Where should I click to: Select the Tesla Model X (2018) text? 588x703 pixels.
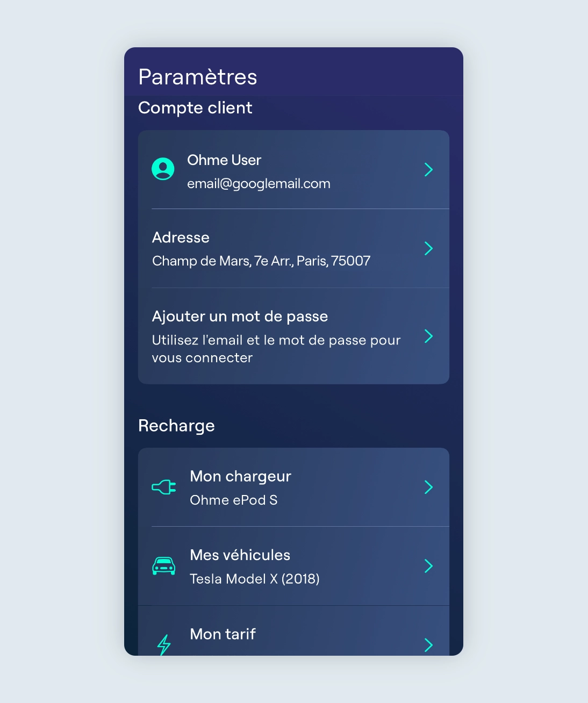pos(255,579)
